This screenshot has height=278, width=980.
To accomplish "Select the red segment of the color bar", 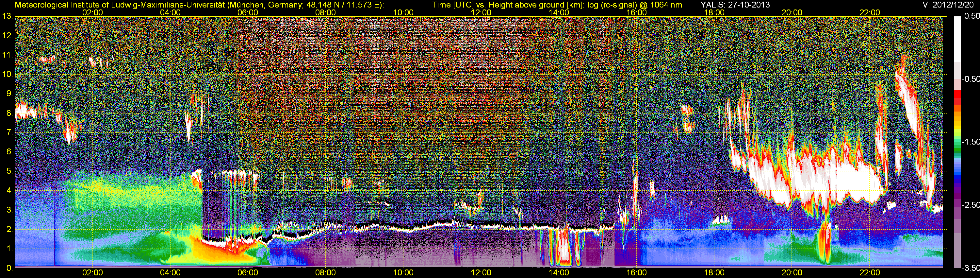I will coord(957,95).
